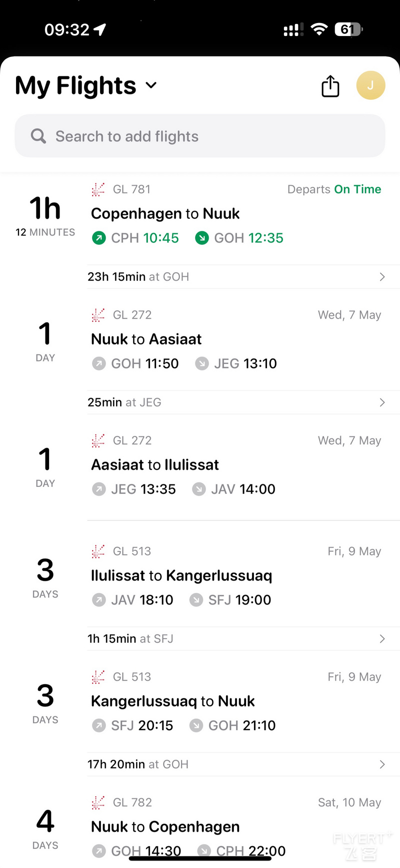400x868 pixels.
Task: Tap the share icon in header
Action: click(330, 86)
